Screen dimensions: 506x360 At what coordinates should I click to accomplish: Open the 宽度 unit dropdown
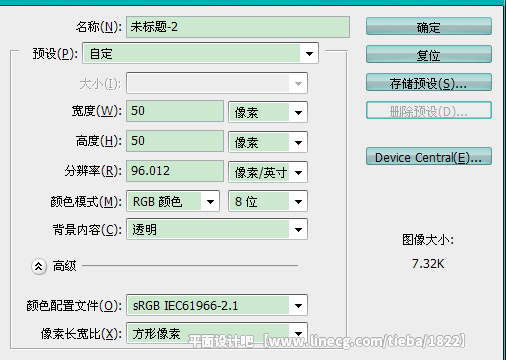268,112
